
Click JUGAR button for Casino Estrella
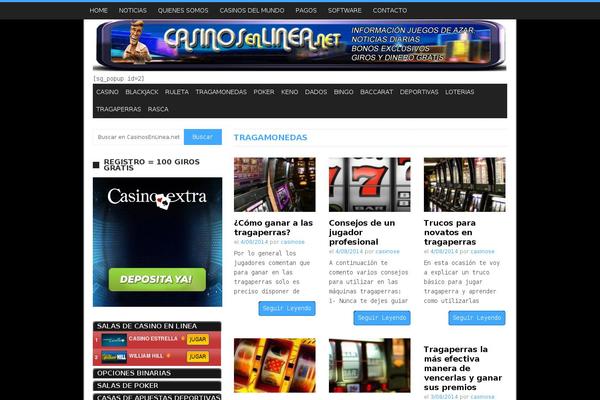pos(198,340)
